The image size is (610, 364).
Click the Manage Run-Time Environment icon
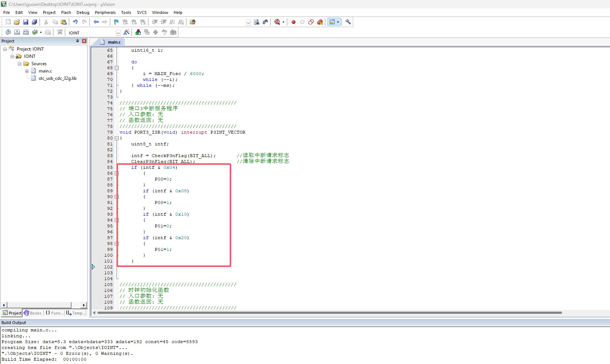[x=155, y=32]
